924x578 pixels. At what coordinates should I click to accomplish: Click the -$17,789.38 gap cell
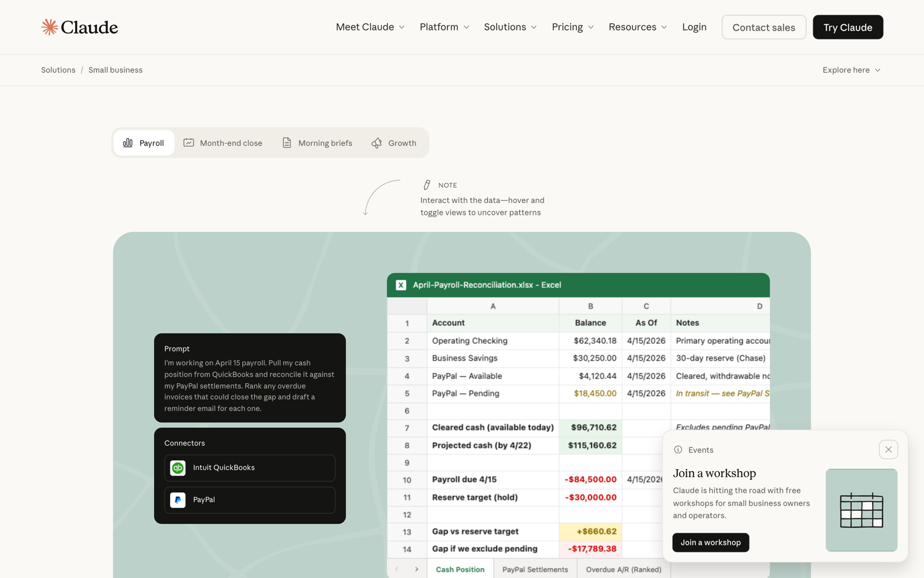(x=591, y=549)
